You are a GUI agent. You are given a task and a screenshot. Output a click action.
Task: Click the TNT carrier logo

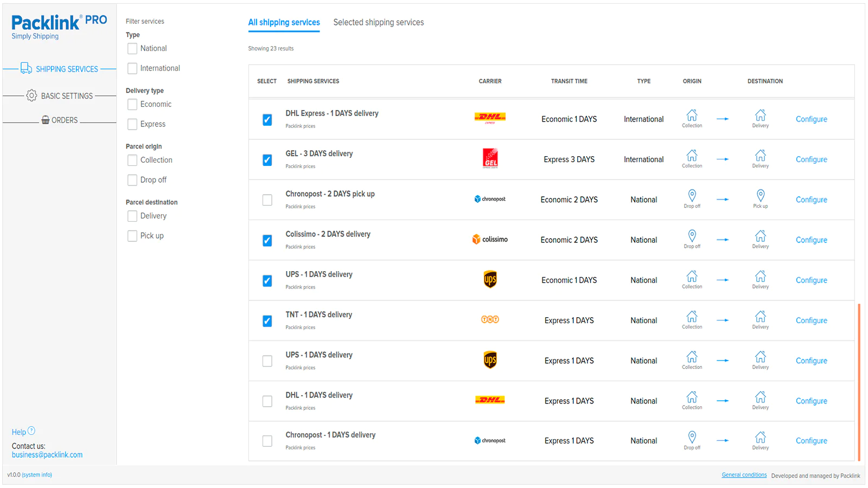pos(490,319)
